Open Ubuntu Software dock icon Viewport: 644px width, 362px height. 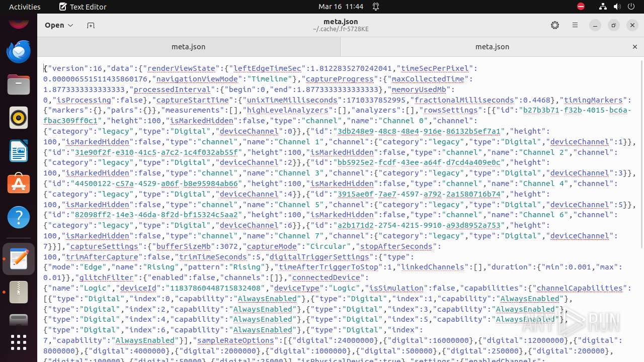[19, 184]
